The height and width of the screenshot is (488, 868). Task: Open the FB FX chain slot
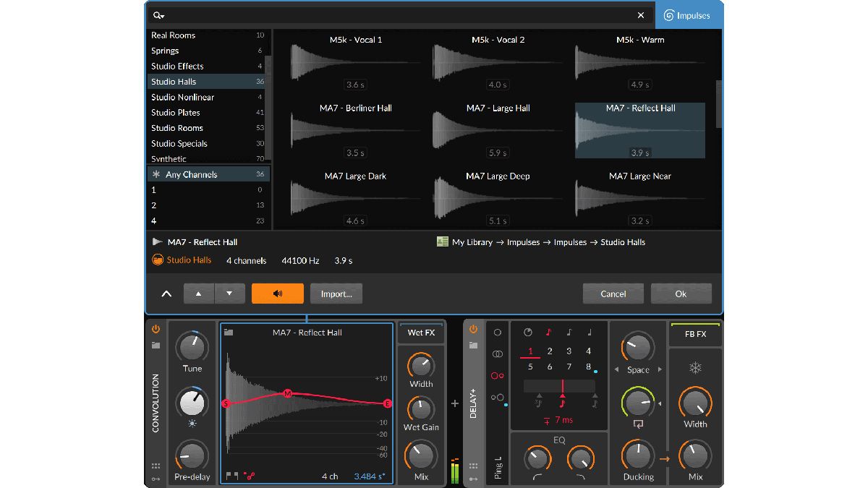[x=695, y=334]
